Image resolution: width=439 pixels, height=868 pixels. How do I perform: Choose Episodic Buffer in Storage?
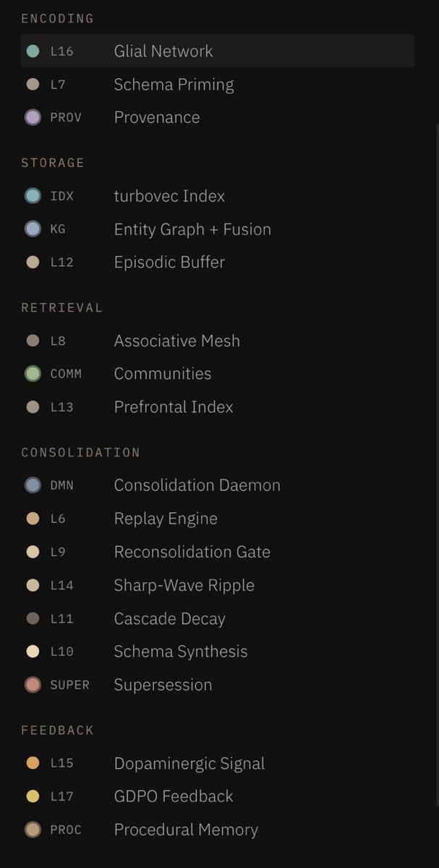[217, 263]
